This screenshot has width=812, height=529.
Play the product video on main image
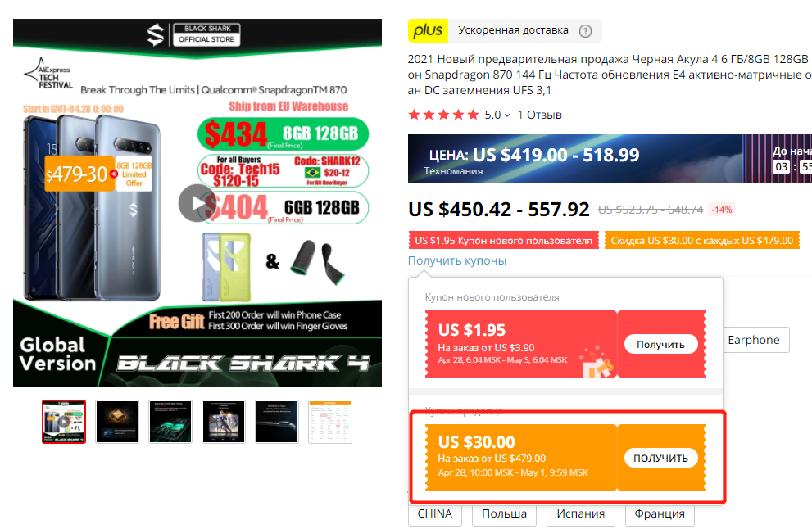click(197, 203)
